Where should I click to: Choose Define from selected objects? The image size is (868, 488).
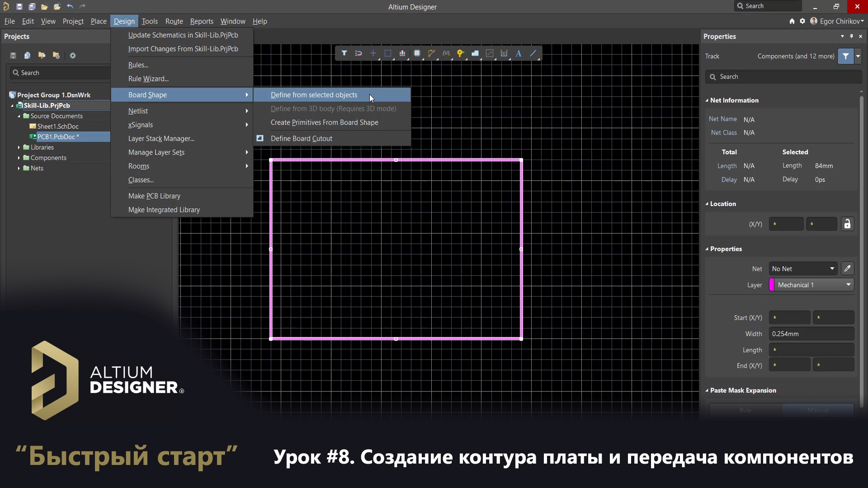point(314,95)
